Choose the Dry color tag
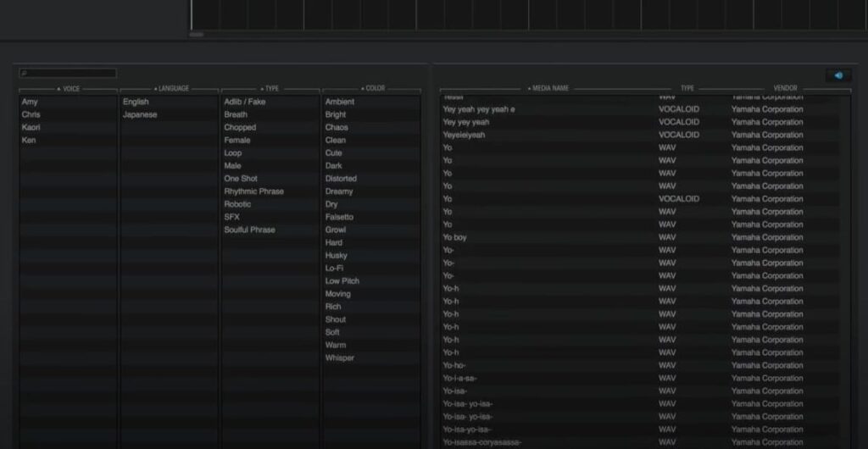This screenshot has width=868, height=449. click(372, 204)
